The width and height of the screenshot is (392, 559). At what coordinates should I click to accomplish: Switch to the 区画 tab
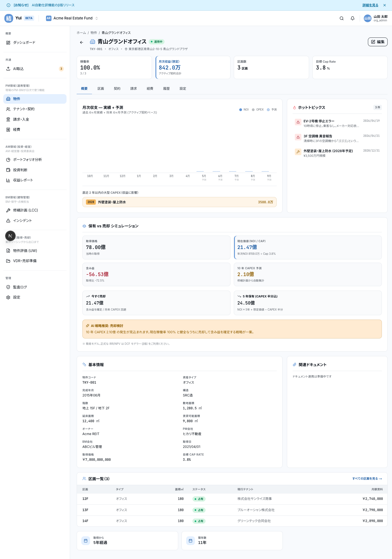point(101,89)
